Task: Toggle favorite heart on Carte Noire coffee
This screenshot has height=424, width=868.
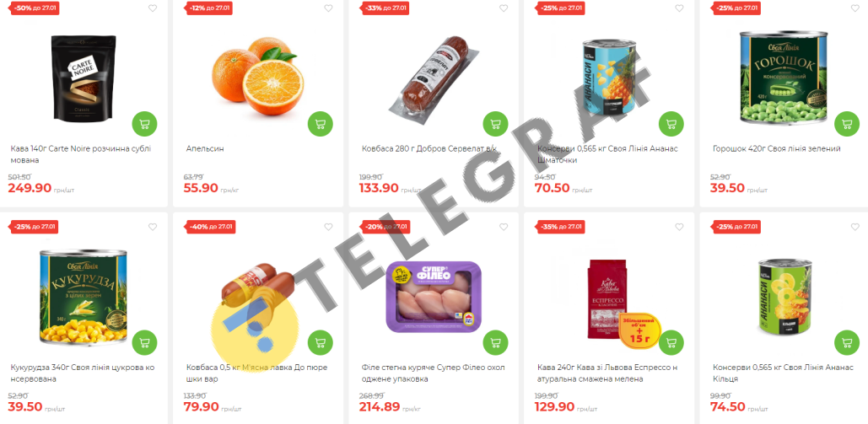Action: pyautogui.click(x=153, y=8)
